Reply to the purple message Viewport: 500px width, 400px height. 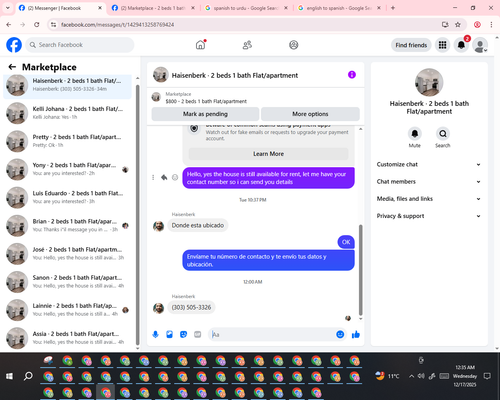[164, 177]
